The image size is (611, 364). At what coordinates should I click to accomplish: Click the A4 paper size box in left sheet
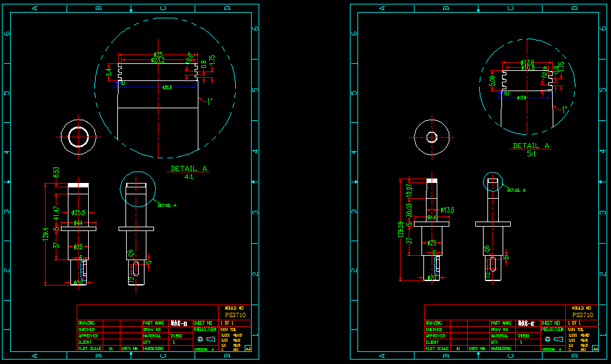[248, 349]
